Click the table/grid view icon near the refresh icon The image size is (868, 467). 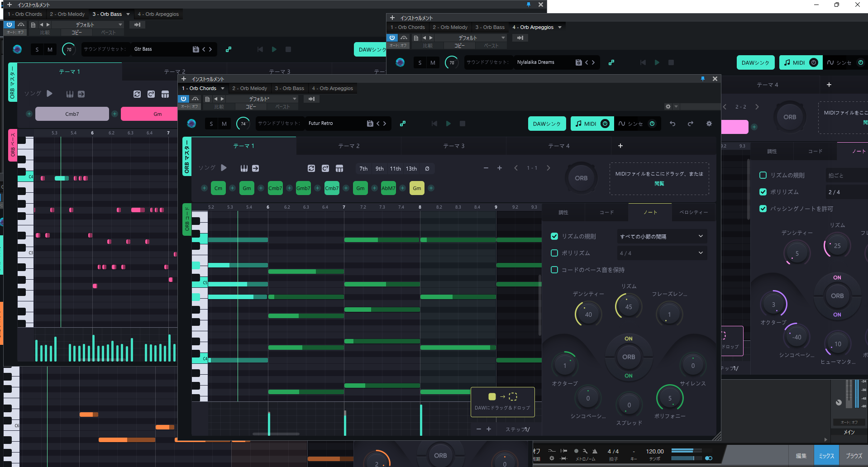[x=339, y=168]
